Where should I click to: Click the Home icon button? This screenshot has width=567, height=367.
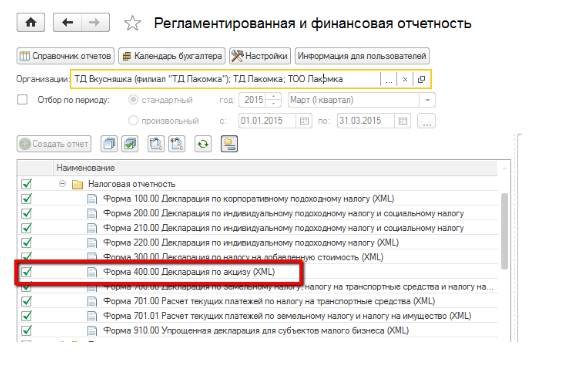point(31,23)
